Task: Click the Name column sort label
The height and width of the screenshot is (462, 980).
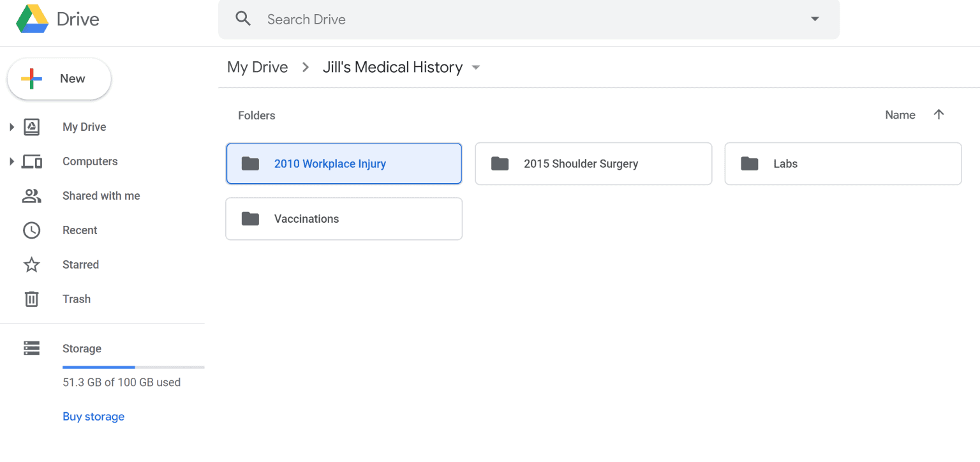Action: [x=900, y=115]
